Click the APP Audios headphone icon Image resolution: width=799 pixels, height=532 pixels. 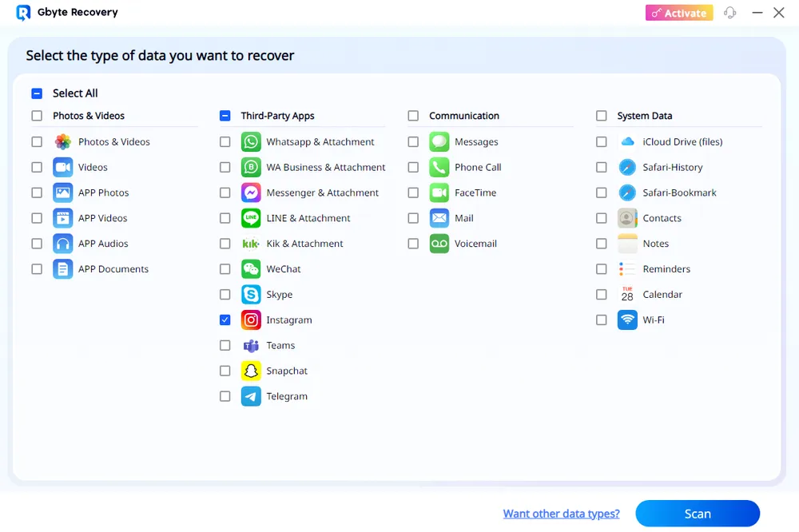62,244
